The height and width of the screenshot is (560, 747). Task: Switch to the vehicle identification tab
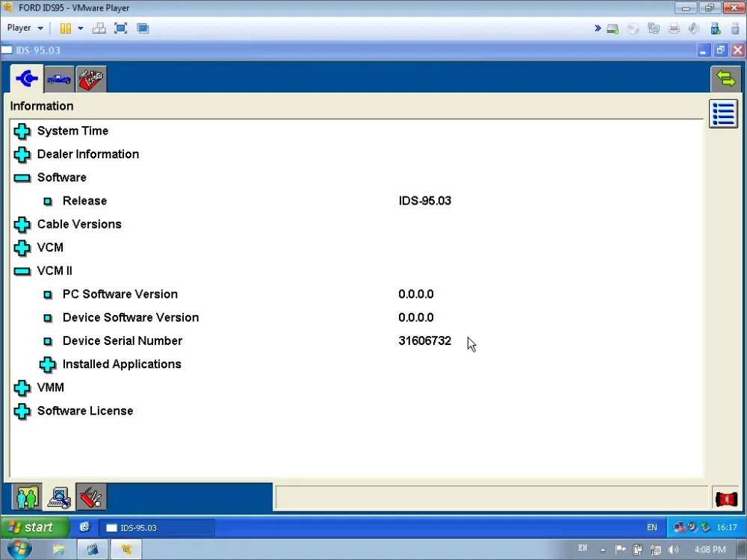pos(59,79)
